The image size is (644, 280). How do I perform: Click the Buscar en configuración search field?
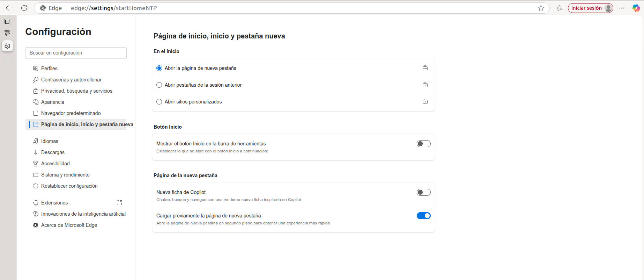(x=76, y=53)
